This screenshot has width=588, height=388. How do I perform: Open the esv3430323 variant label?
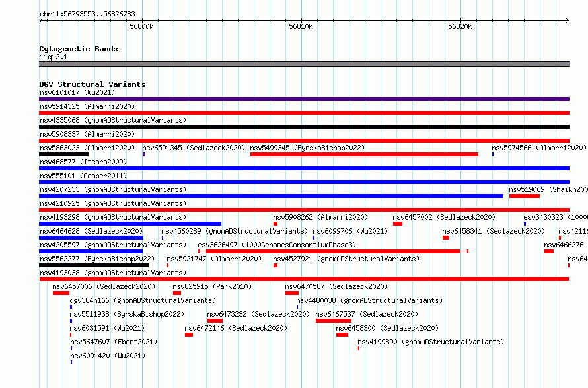click(556, 217)
